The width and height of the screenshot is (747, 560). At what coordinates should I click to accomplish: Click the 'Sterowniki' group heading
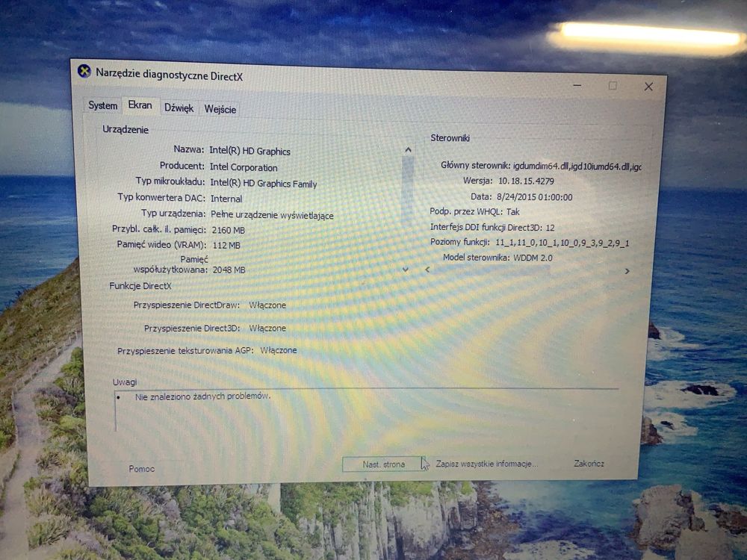click(x=450, y=137)
